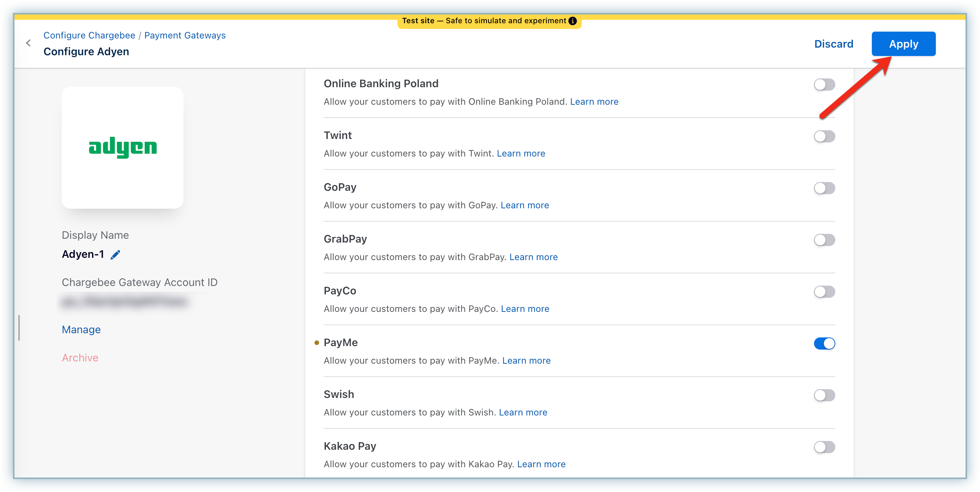This screenshot has height=492, width=980.
Task: Open Learn more for Online Banking Poland
Action: point(594,102)
